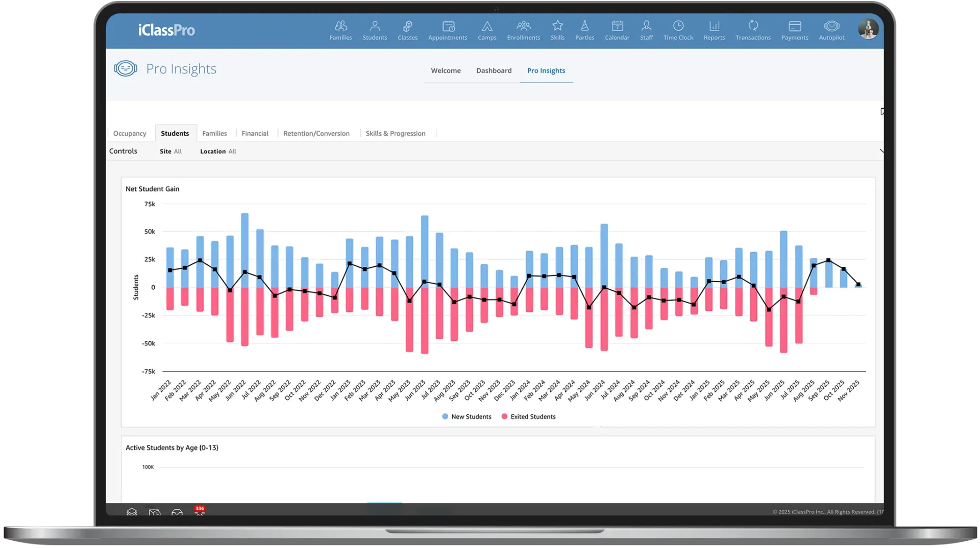
Task: Click the Pro Insights page heading
Action: (181, 69)
